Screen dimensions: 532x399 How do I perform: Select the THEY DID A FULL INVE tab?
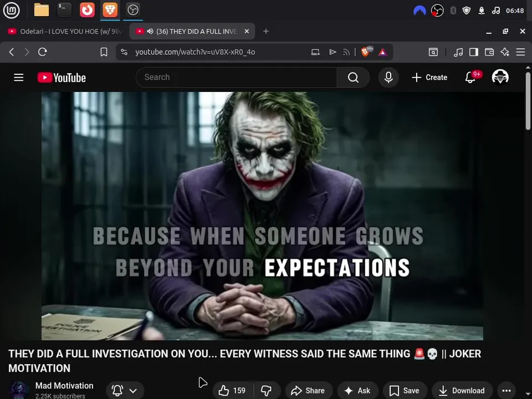coord(192,31)
